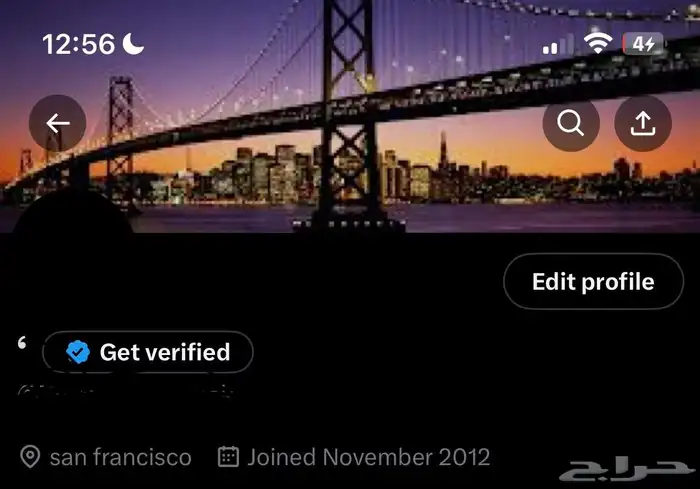
Task: Tap the crescent moon Focus icon
Action: [x=133, y=44]
